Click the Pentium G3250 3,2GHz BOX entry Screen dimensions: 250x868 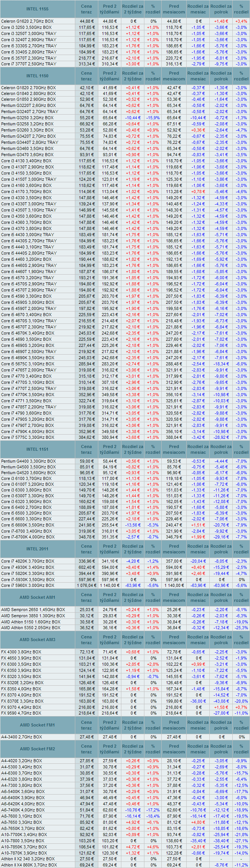[x=27, y=118]
